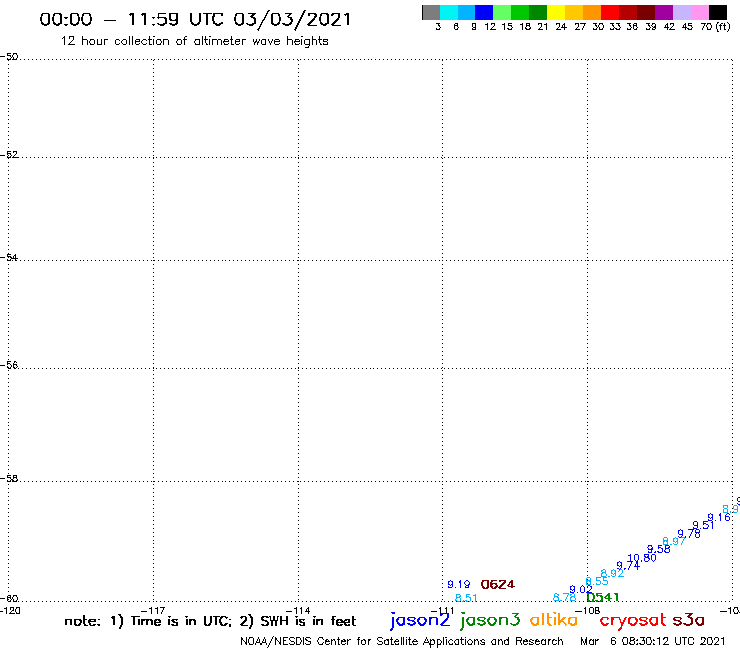
Task: Click the orange swatch before the 30 label
Action: (592, 12)
